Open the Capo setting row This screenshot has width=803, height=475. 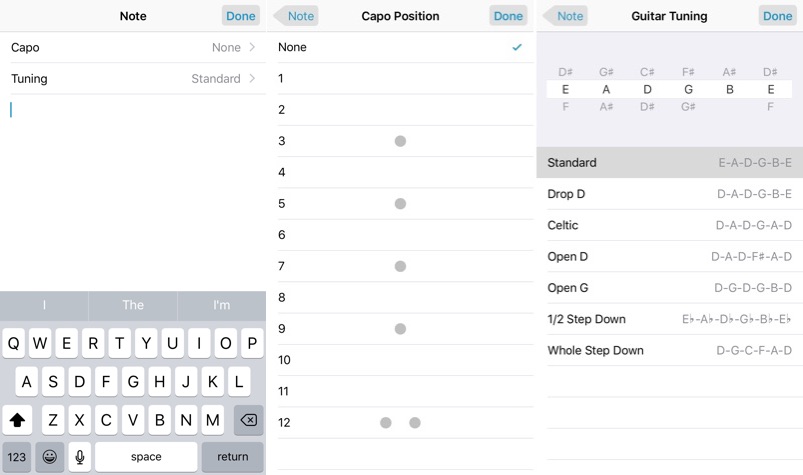[133, 47]
